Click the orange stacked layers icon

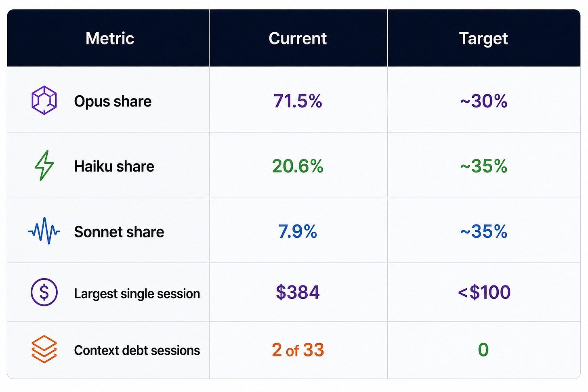pos(44,349)
